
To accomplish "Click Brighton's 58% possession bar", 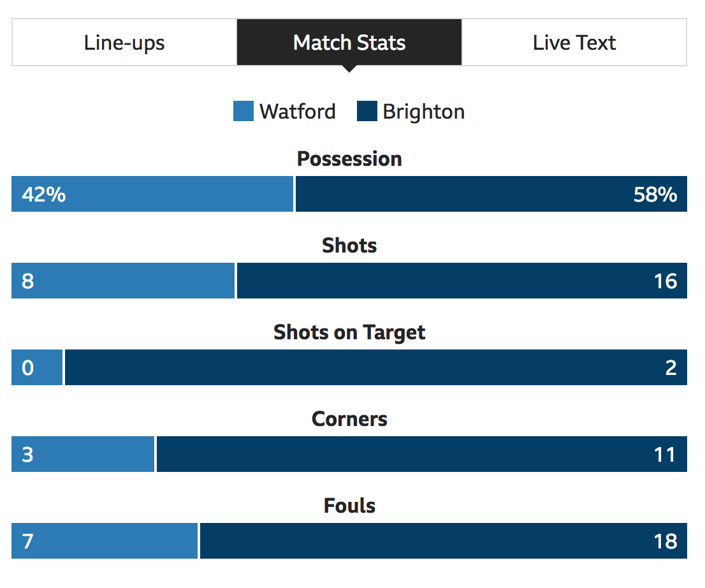I will tap(491, 194).
